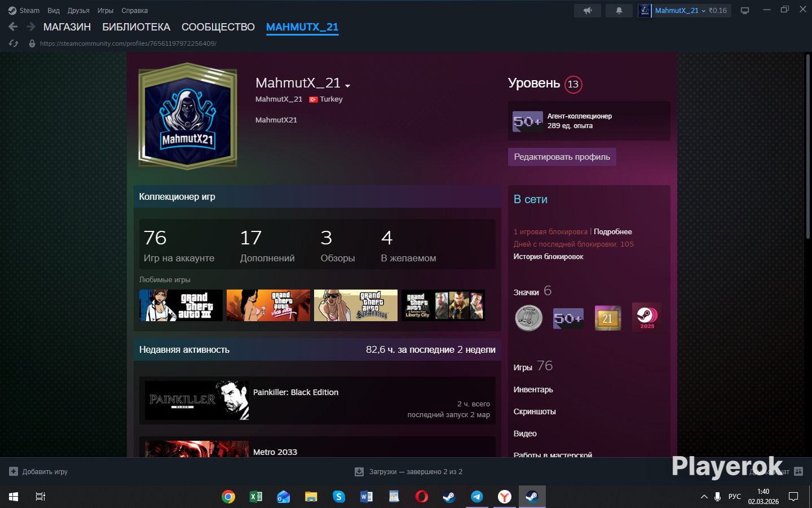The width and height of the screenshot is (812, 508).
Task: Go forward with the right arrow
Action: pyautogui.click(x=31, y=27)
